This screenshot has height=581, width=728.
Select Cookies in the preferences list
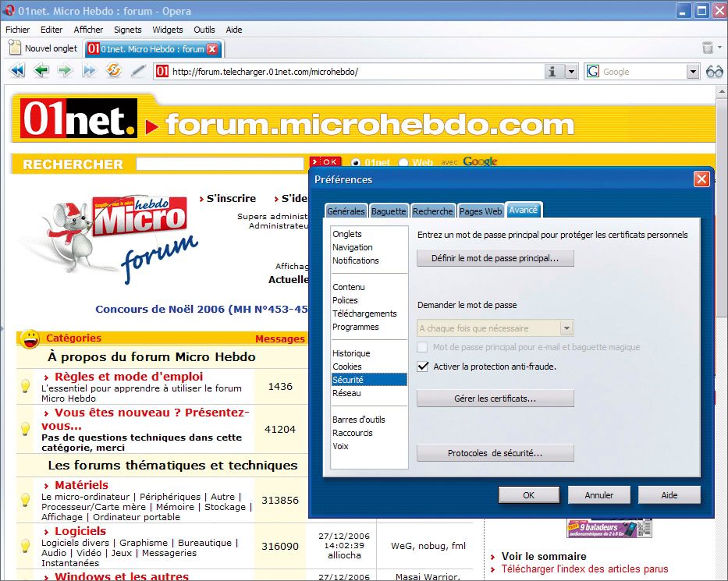tap(347, 367)
